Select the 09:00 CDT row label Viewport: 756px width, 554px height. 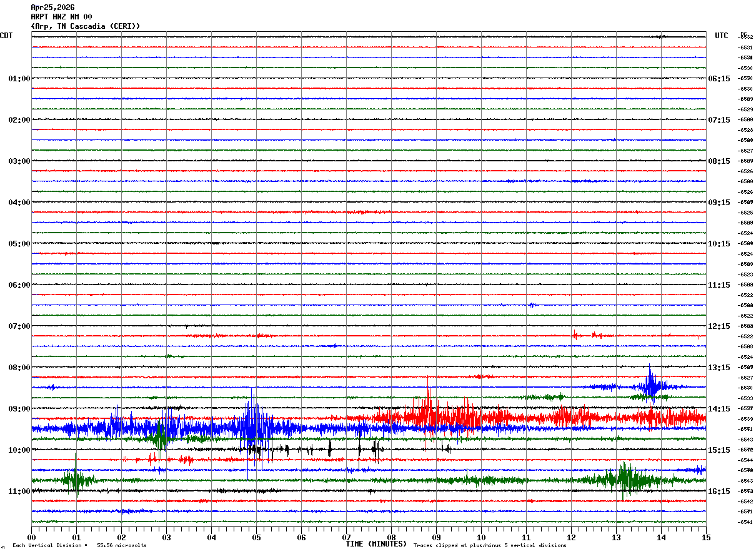tap(19, 409)
